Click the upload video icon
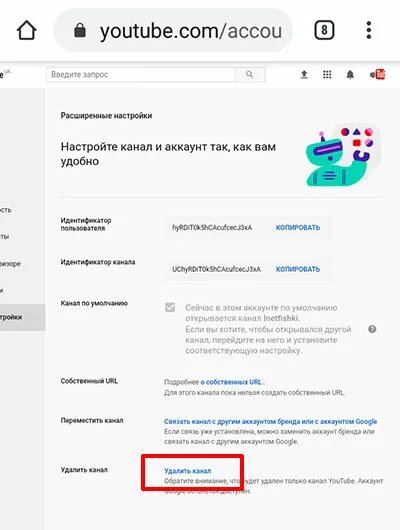The image size is (400, 530). coord(304,74)
